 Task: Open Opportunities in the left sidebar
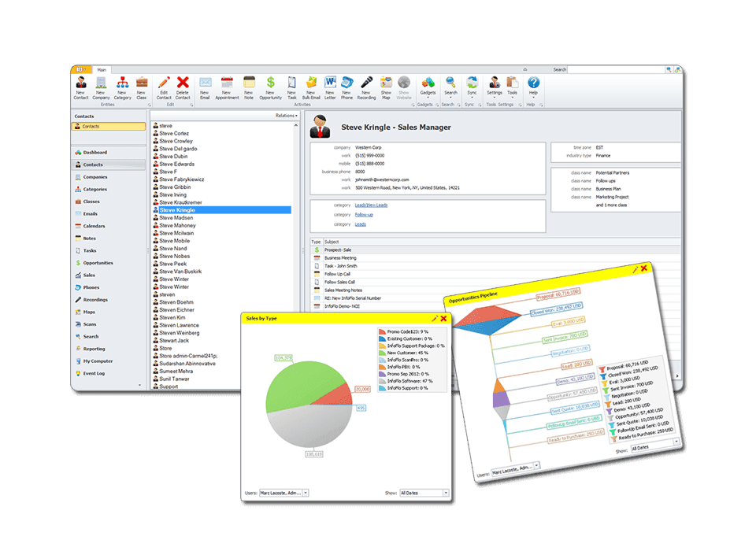[98, 263]
